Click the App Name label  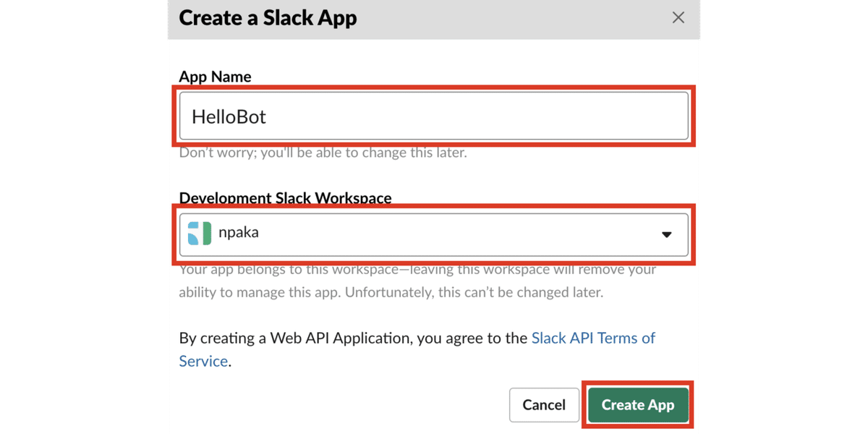[x=215, y=77]
